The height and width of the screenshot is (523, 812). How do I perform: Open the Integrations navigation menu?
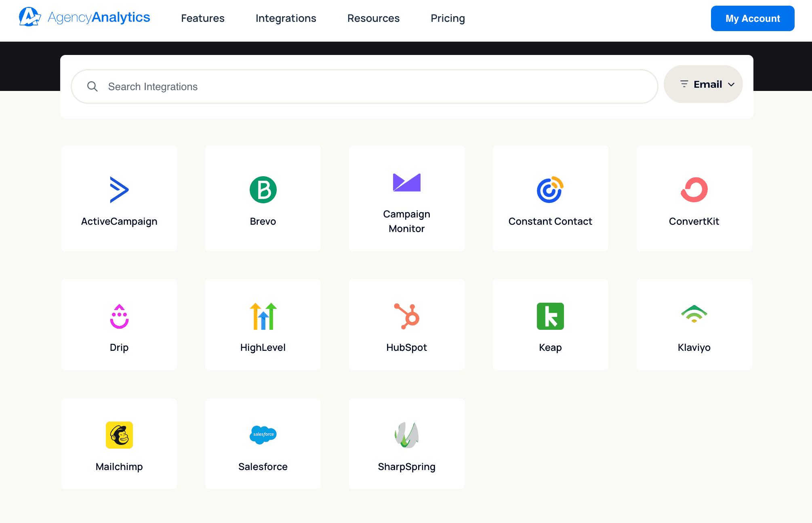(x=286, y=18)
